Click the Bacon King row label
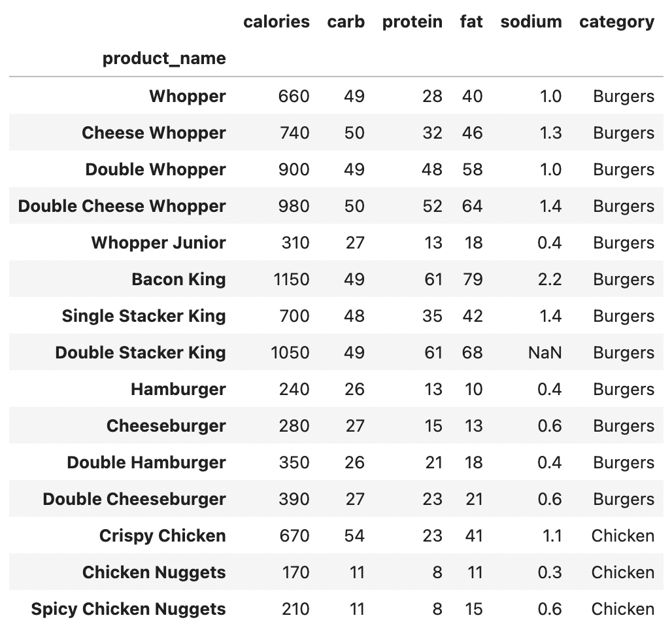The image size is (672, 641). (x=178, y=279)
